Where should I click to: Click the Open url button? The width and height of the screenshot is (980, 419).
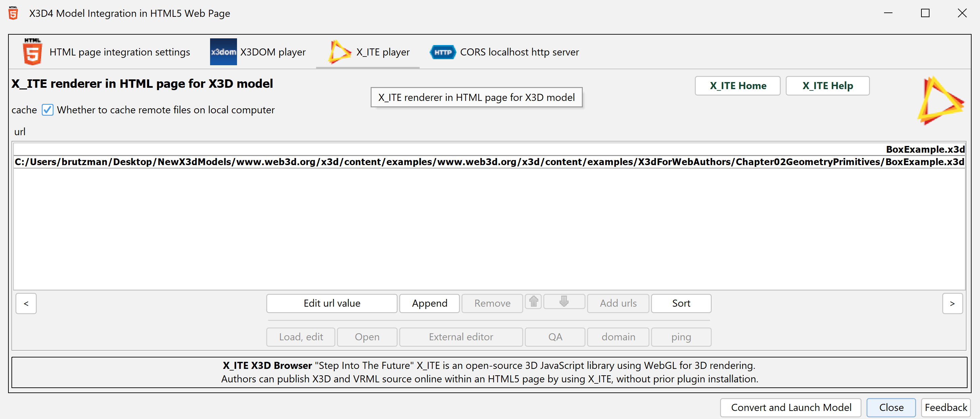(367, 337)
